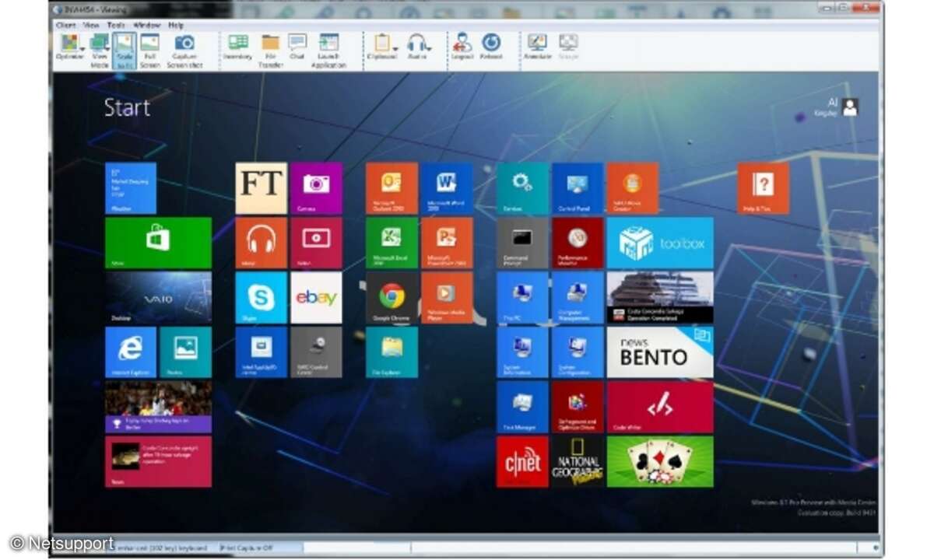Open the Code Writer tile
Image resolution: width=934 pixels, height=560 pixels.
coord(660,407)
